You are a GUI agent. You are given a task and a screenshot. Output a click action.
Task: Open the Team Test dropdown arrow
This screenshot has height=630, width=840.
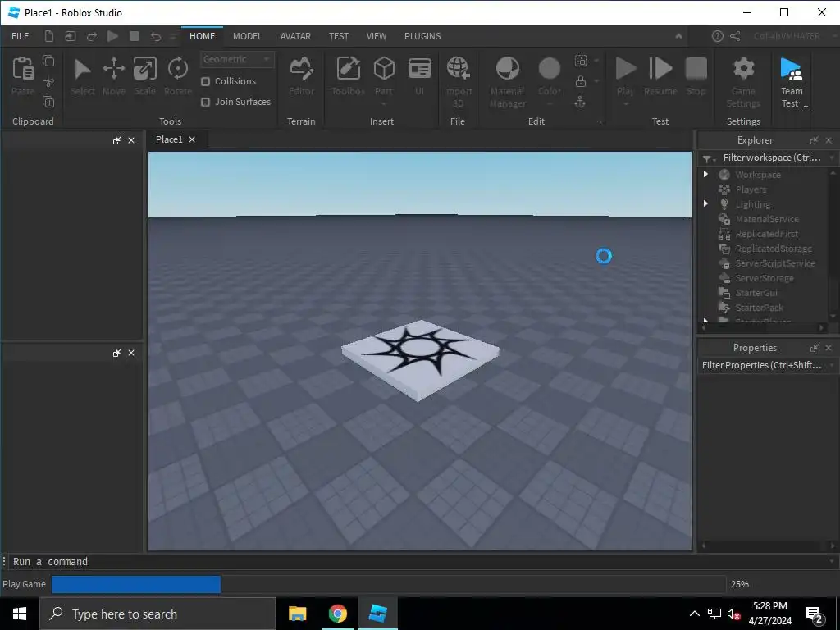pos(806,107)
